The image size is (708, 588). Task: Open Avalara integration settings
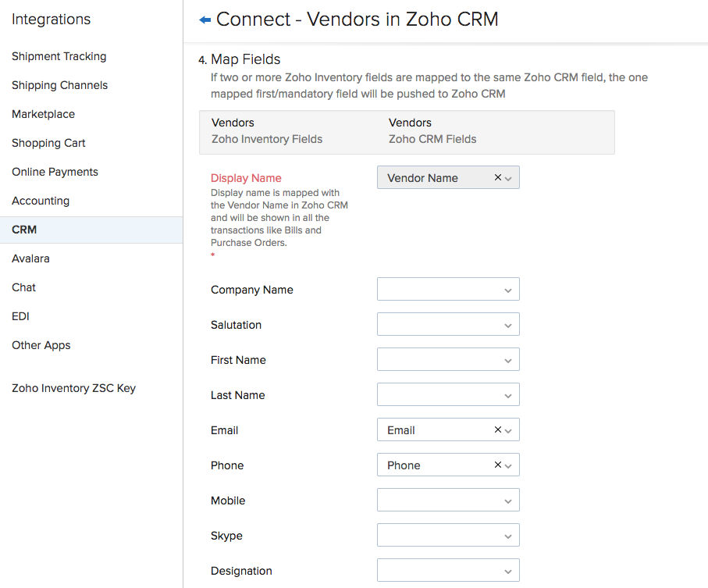pyautogui.click(x=30, y=258)
